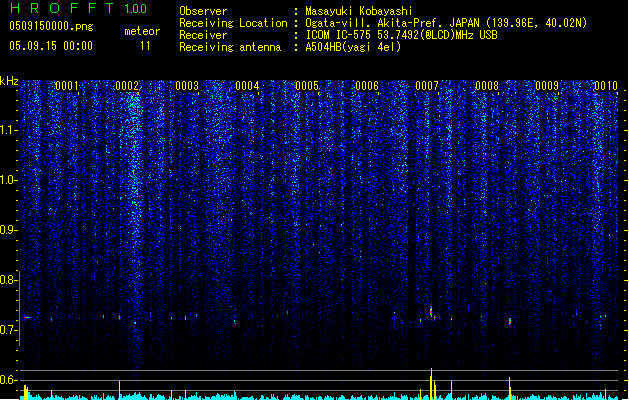Click the version number 1.00
This screenshot has height=400, width=629.
[136, 9]
